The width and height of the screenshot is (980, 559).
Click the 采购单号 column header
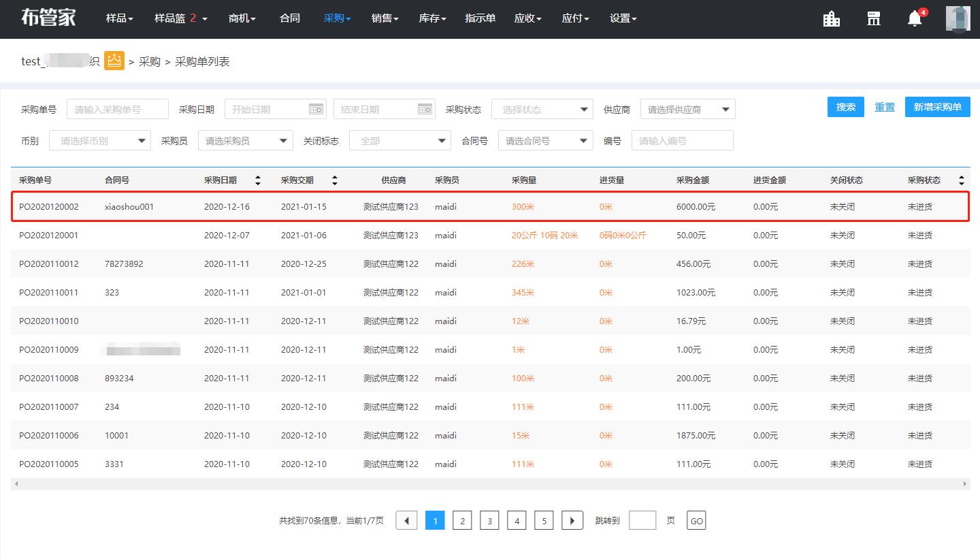point(35,180)
